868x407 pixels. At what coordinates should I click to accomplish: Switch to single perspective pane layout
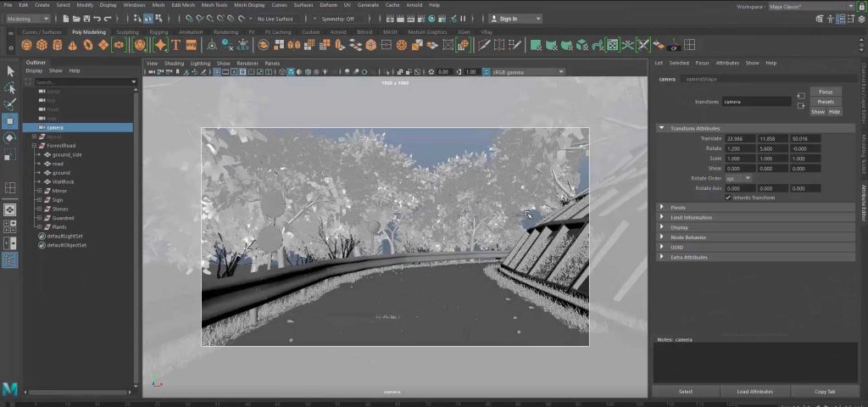pyautogui.click(x=10, y=210)
